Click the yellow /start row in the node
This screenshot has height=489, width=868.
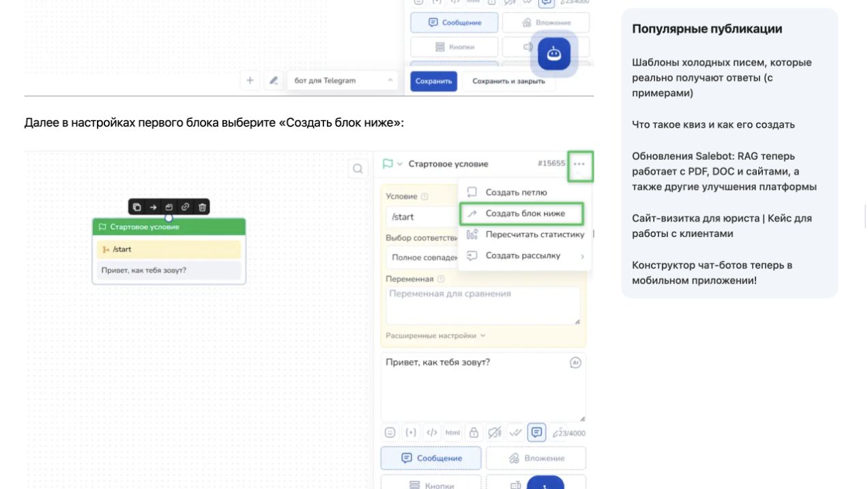point(169,249)
